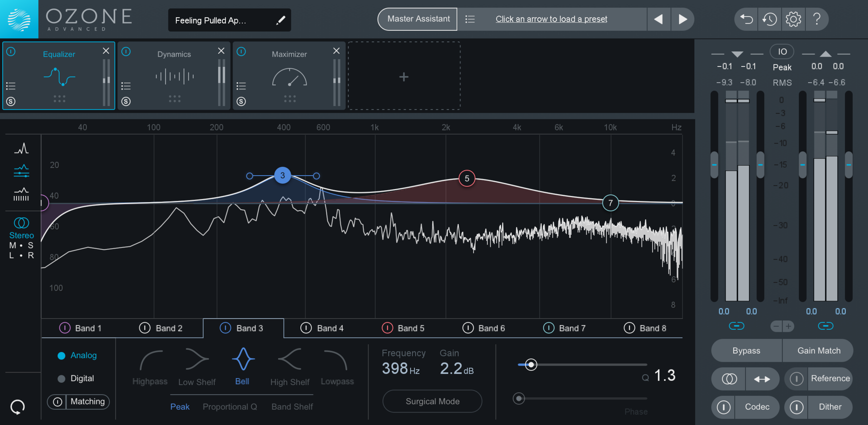Click the next preset arrow
Screen dimensions: 868x425
[x=682, y=19]
